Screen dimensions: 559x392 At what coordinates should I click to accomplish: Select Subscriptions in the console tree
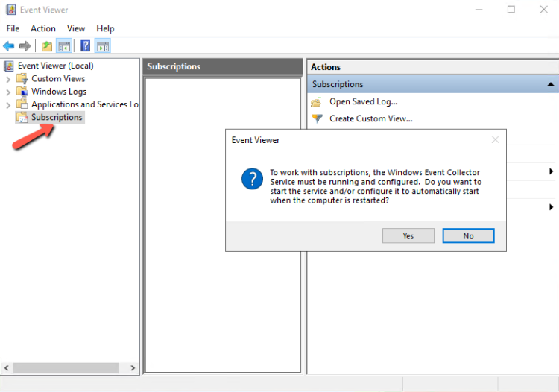57,118
